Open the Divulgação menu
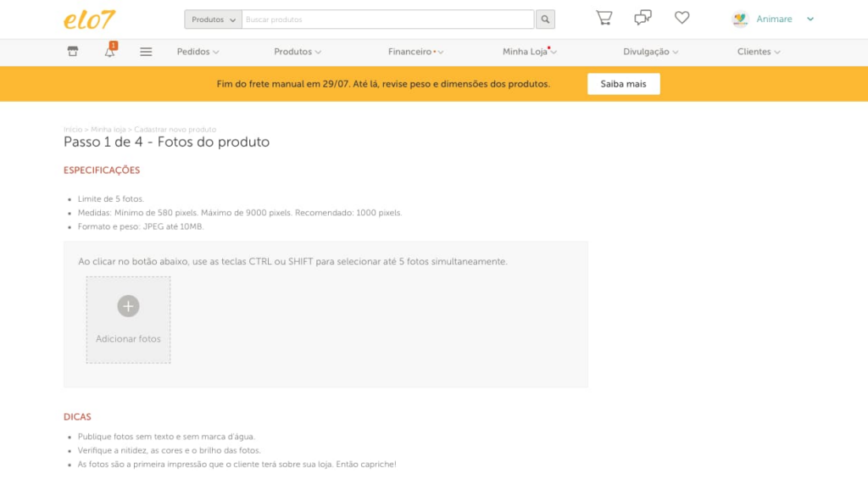 [x=650, y=52]
